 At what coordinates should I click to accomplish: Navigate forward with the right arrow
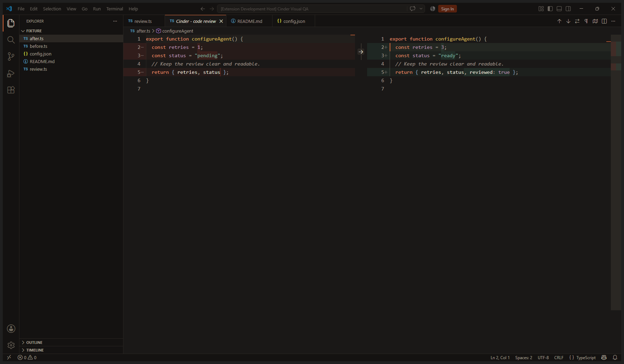click(x=212, y=9)
